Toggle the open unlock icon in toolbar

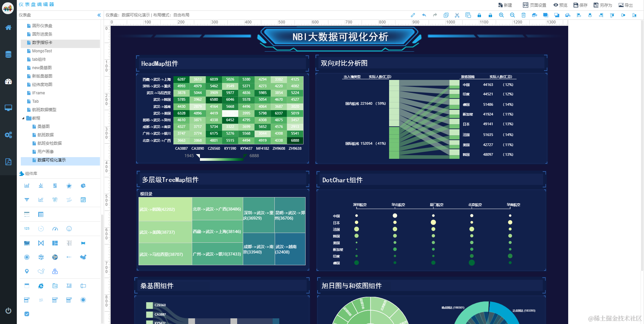490,15
